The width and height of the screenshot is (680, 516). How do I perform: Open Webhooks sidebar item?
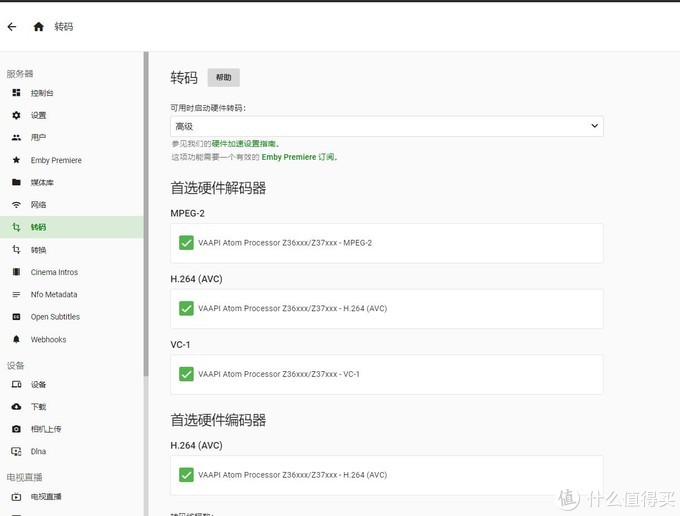click(x=72, y=339)
